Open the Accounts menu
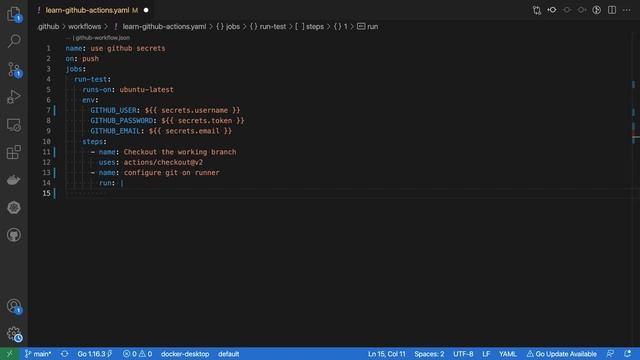The height and width of the screenshot is (360, 640). pos(14,306)
